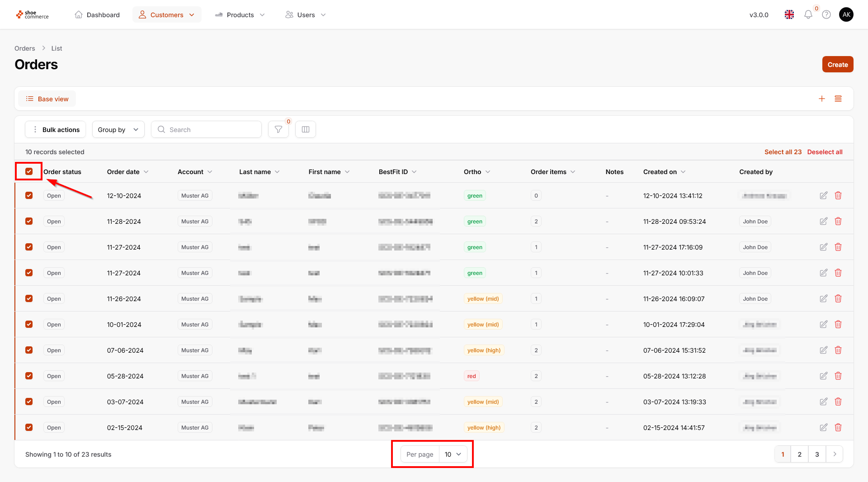Click the UK flag language selector

tap(789, 15)
